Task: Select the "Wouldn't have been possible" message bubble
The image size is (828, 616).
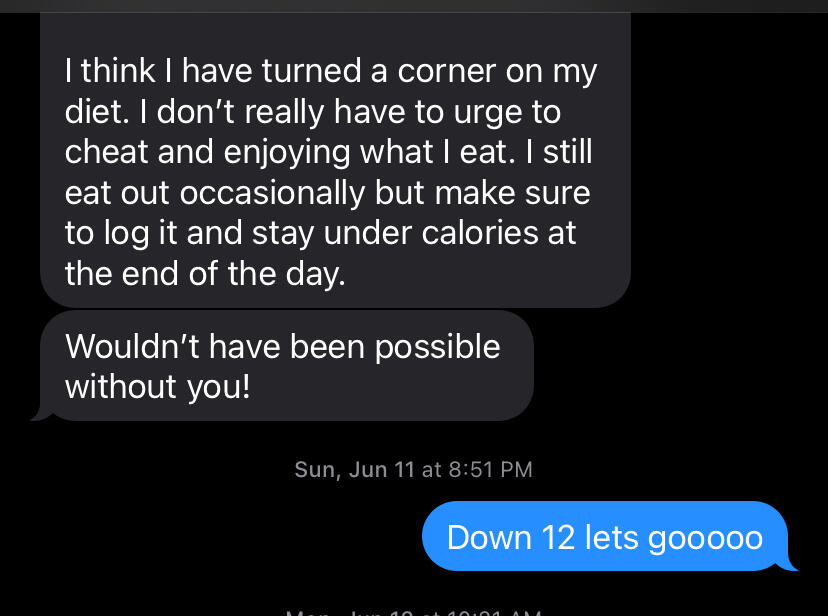Action: [285, 365]
